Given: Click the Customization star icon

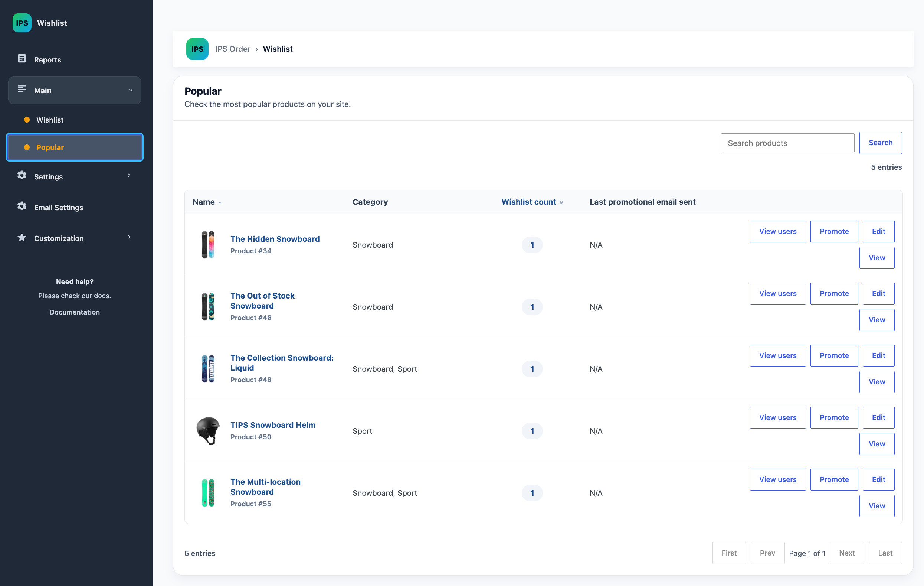Looking at the screenshot, I should click(22, 237).
